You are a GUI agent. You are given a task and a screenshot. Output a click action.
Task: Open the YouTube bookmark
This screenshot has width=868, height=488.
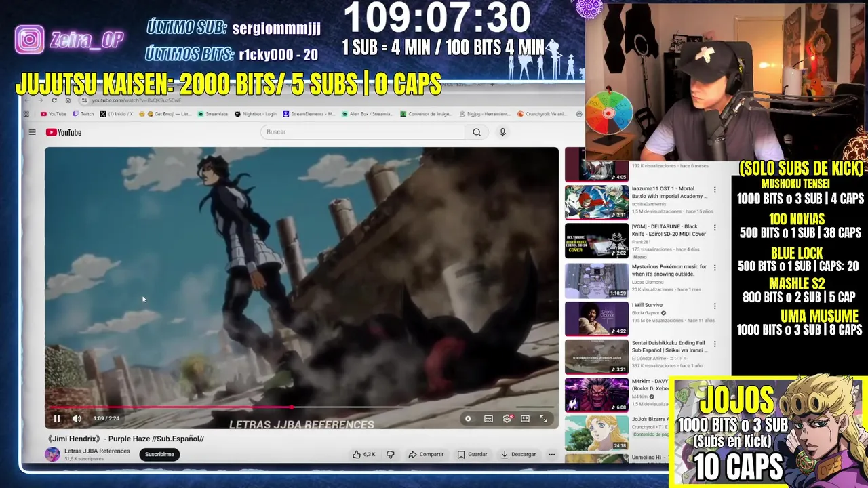[54, 114]
